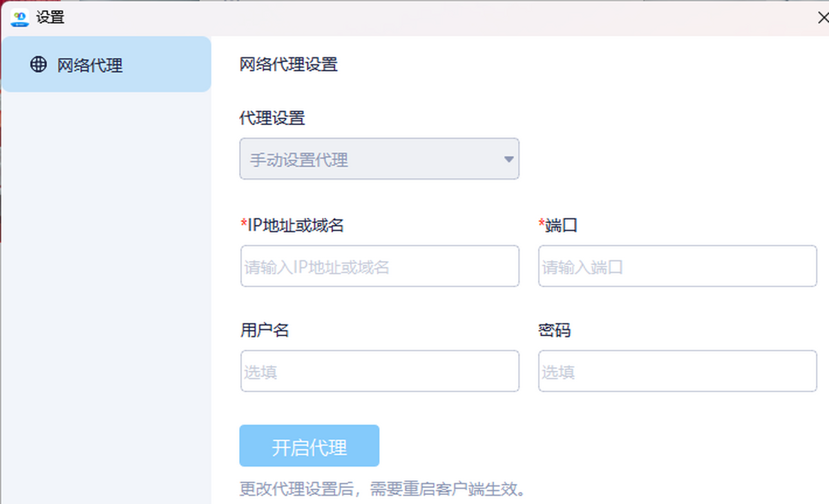Click the 用户名 field label
This screenshot has width=829, height=504.
pos(264,330)
